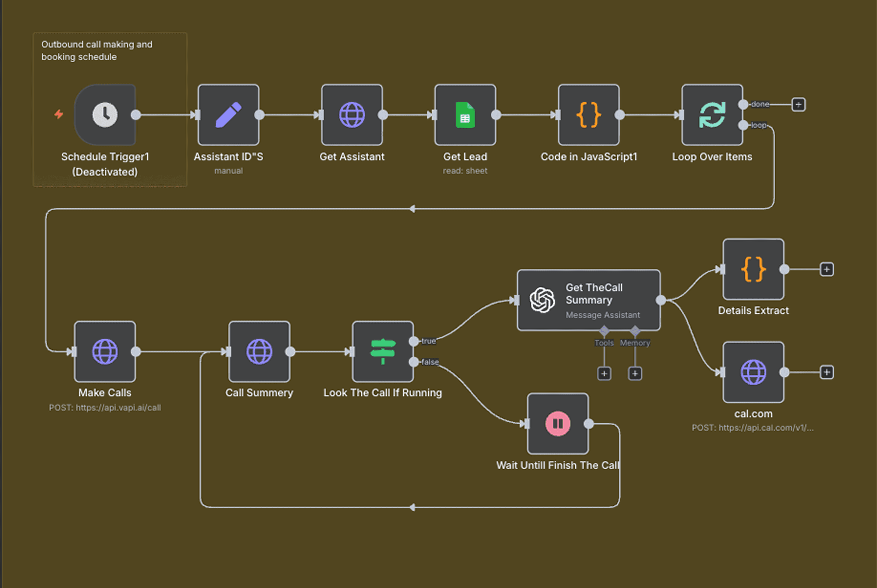The image size is (877, 588).
Task: Click the Schedule Trigger1 clock node
Action: (x=105, y=115)
